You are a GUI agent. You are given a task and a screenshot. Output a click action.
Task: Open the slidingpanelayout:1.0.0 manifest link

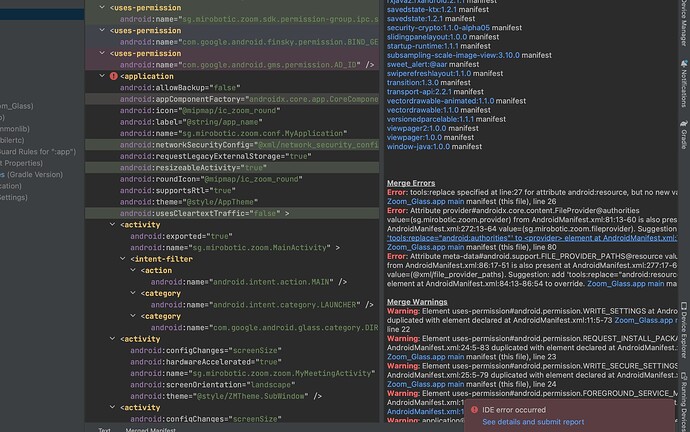tap(427, 37)
